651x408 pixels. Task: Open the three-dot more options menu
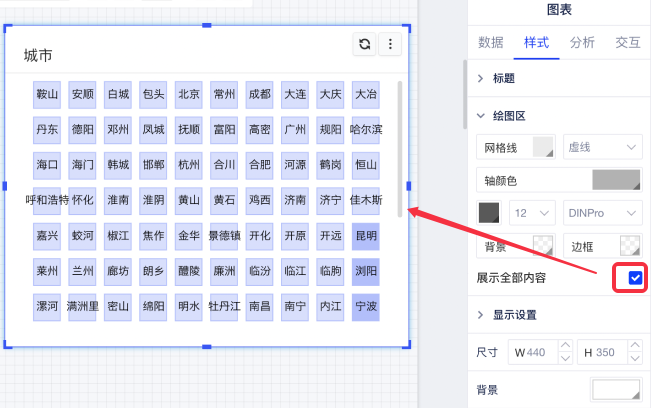[x=390, y=44]
